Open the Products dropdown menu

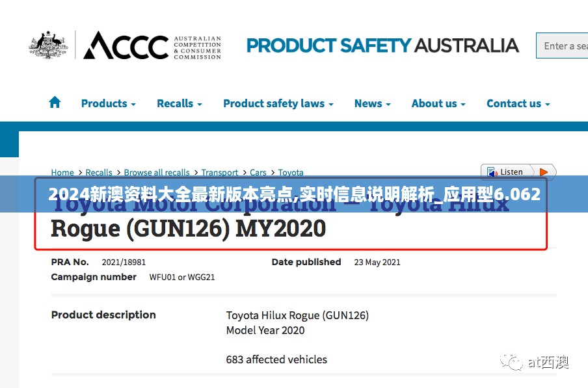click(108, 103)
